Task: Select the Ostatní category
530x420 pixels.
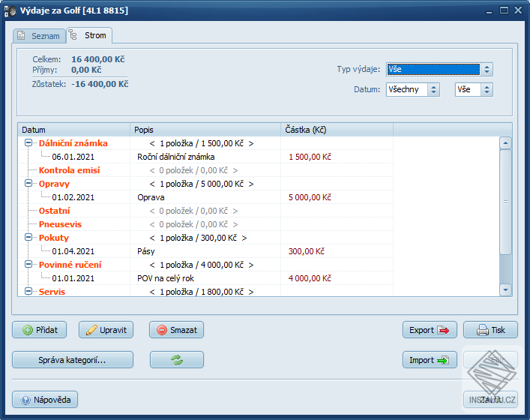Action: point(54,211)
